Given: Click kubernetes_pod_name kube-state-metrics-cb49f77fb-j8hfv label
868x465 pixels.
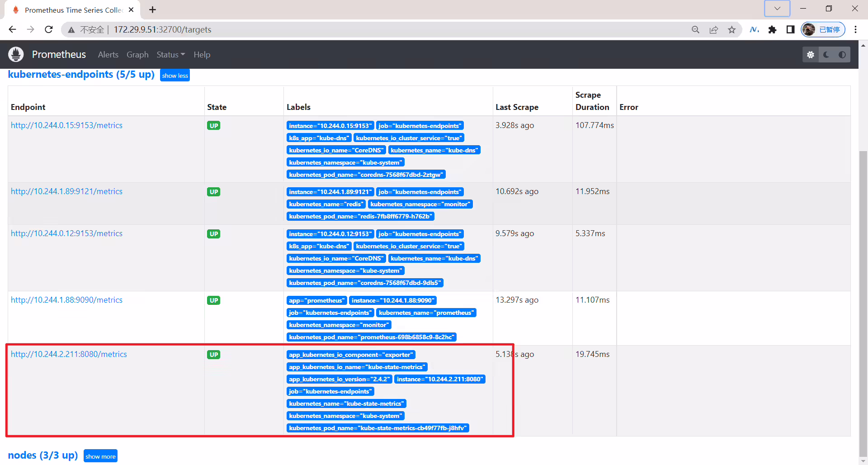Looking at the screenshot, I should click(x=378, y=428).
